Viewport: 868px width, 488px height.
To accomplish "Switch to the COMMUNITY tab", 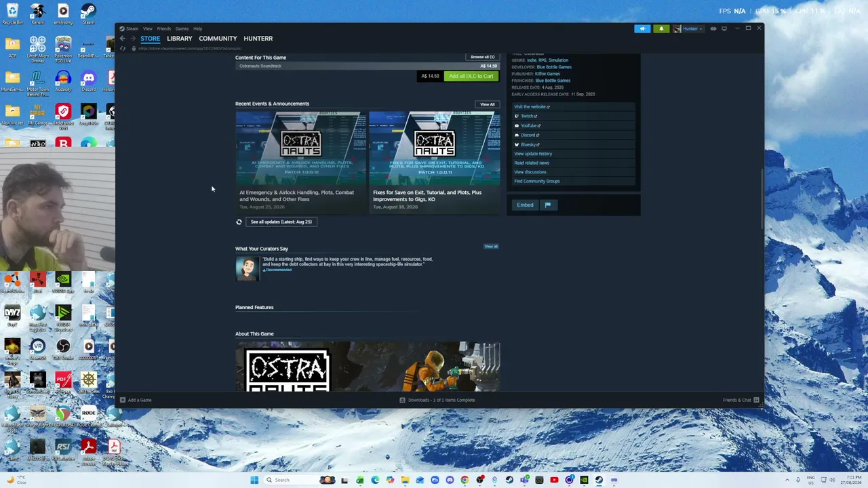I will (x=218, y=39).
